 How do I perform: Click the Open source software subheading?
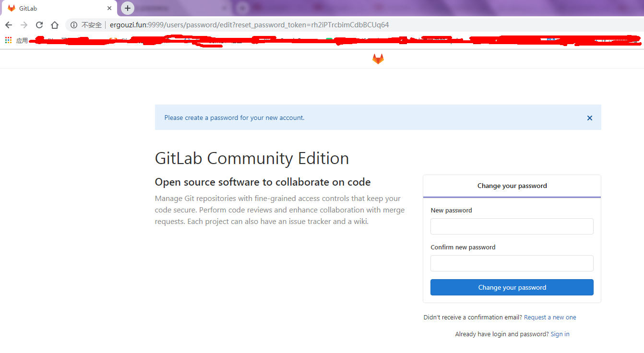[x=262, y=182]
